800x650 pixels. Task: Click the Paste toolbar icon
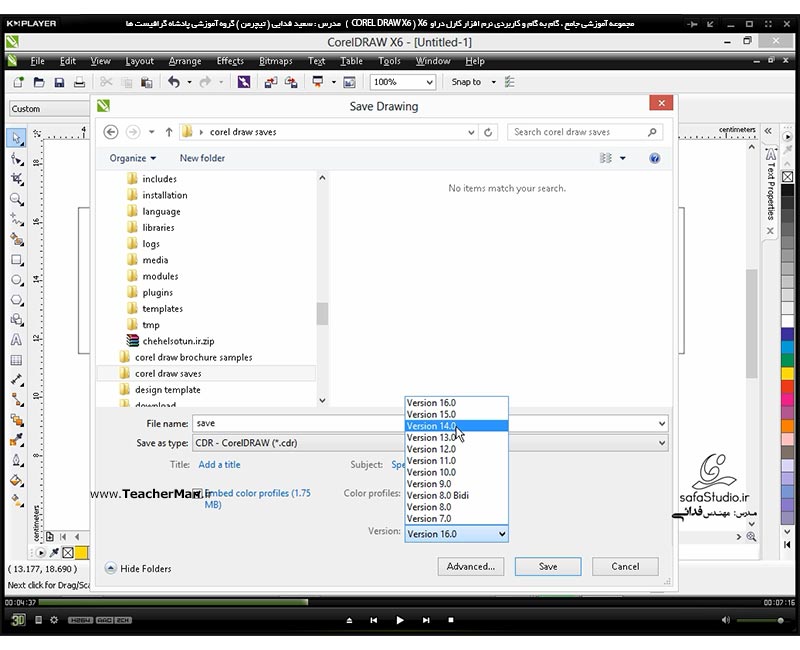point(146,82)
